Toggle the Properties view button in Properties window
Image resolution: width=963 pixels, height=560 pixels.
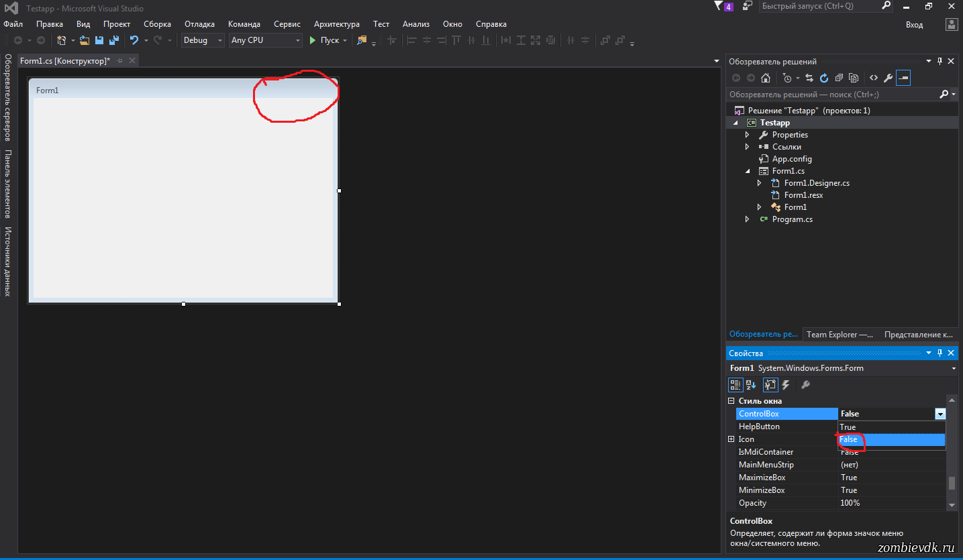(770, 385)
